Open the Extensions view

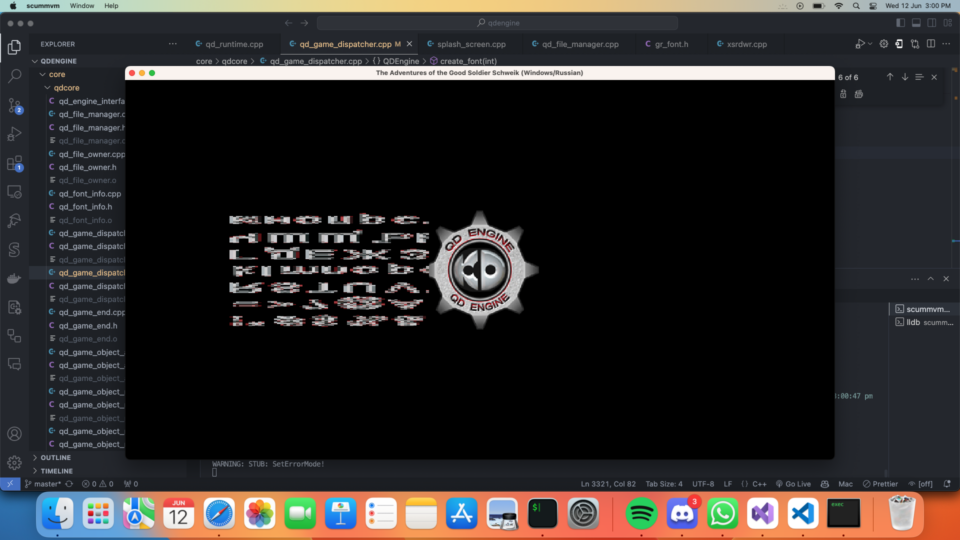14,163
